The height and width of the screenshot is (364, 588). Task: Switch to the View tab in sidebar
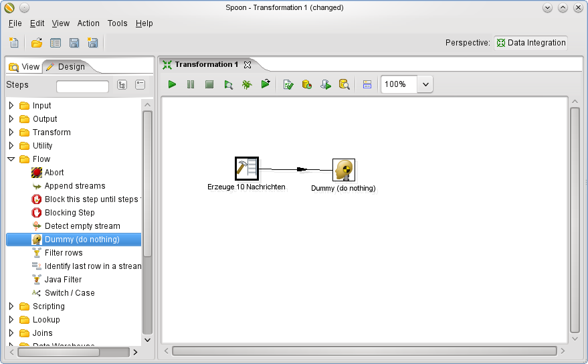click(x=24, y=67)
